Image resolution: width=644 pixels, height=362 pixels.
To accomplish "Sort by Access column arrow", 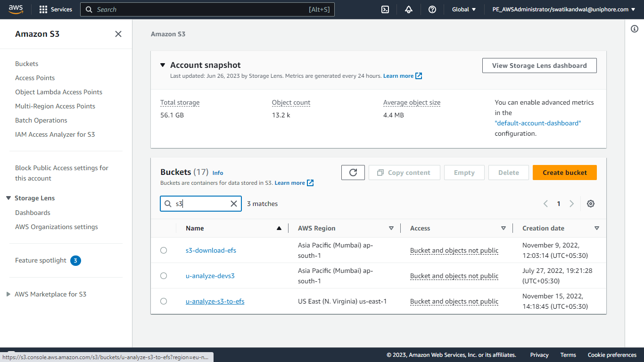I will pos(504,228).
